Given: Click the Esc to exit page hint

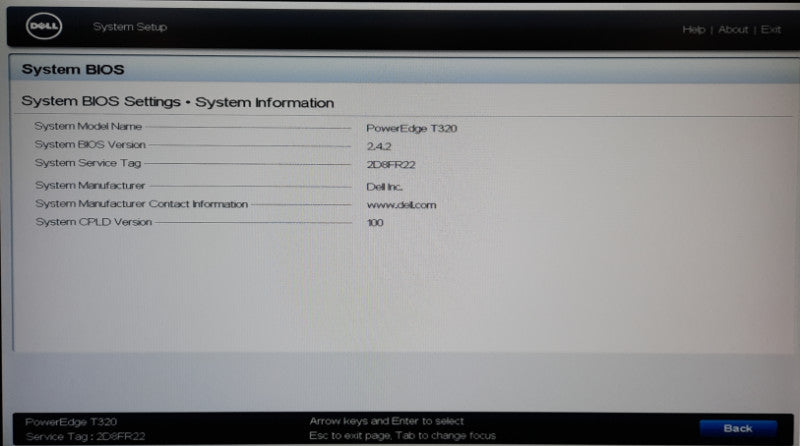Looking at the screenshot, I should tap(402, 435).
